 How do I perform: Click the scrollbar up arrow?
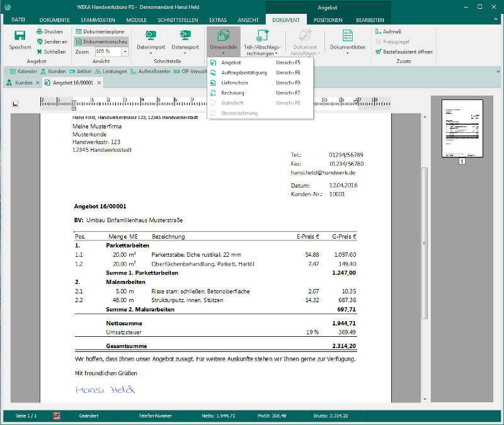pos(425,117)
